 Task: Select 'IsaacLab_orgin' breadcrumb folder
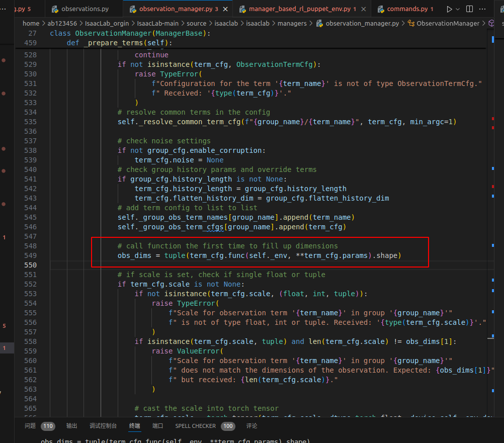(107, 24)
